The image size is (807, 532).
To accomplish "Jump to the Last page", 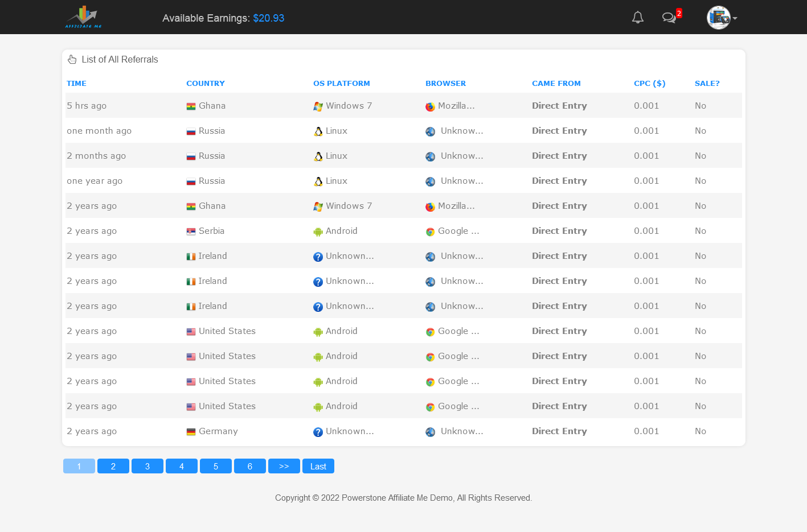I will (318, 466).
